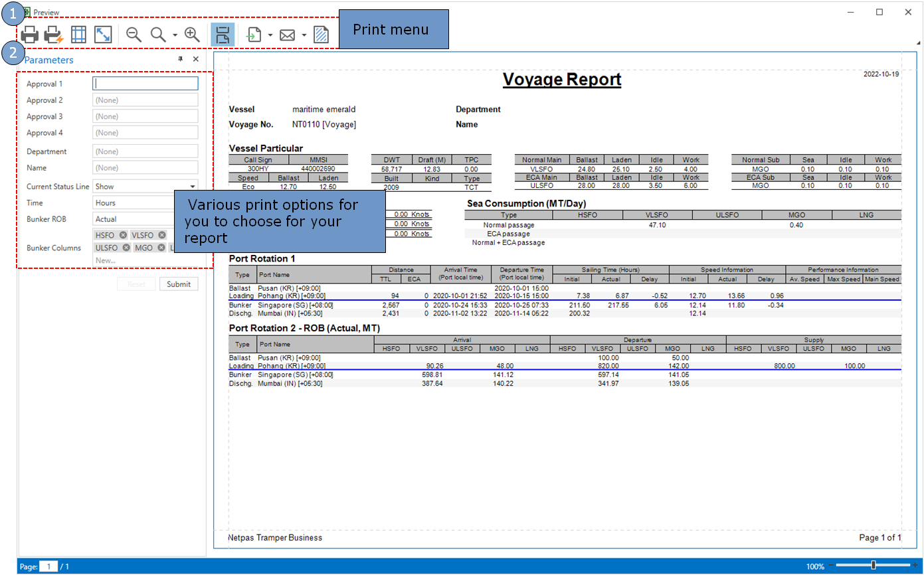Click the scale-to-fit arrows icon
Screen dimensions: 924x575
pos(103,35)
